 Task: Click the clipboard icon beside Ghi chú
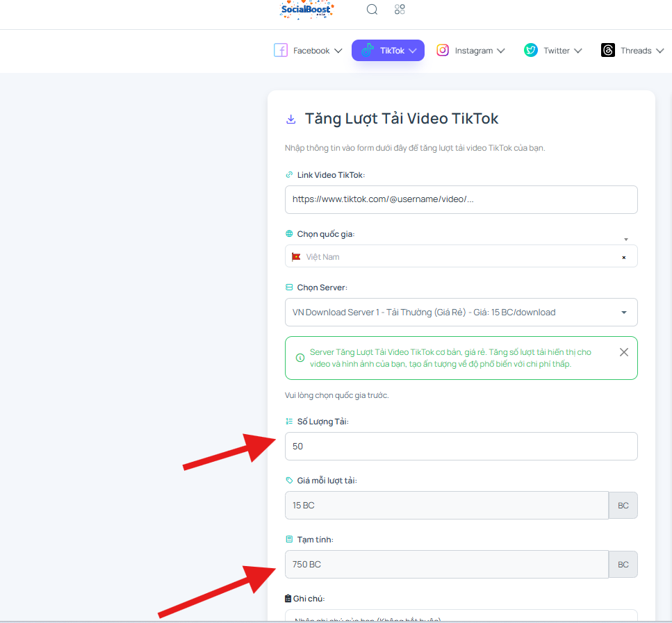(288, 598)
